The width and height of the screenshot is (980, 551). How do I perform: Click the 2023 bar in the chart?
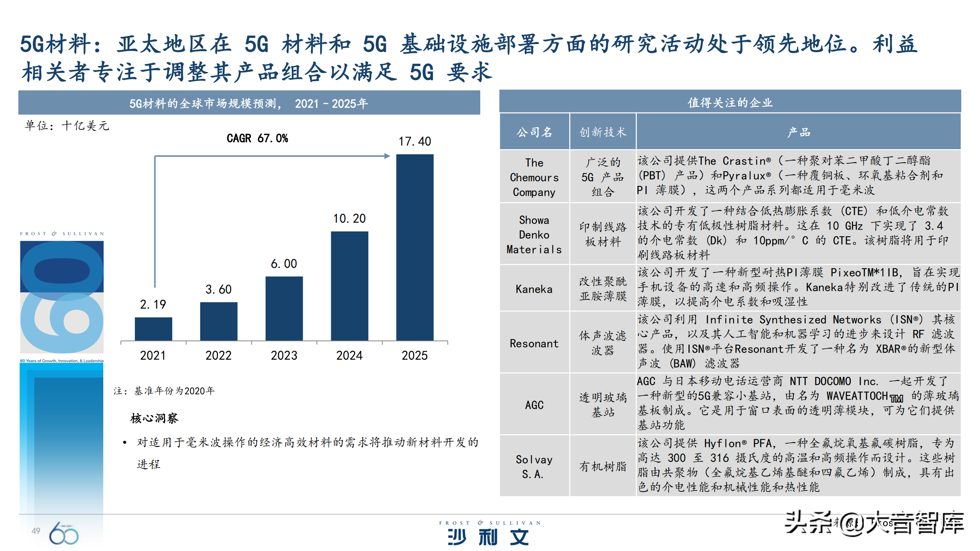click(284, 309)
